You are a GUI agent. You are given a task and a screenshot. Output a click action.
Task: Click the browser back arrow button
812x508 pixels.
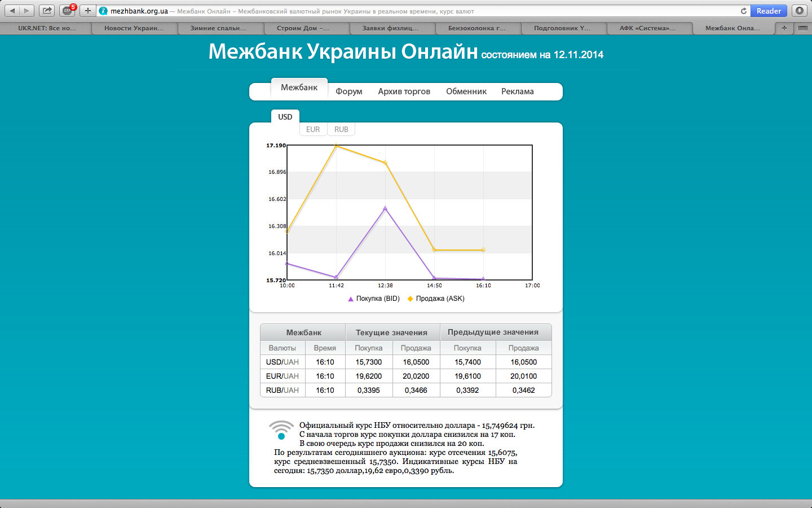click(12, 11)
